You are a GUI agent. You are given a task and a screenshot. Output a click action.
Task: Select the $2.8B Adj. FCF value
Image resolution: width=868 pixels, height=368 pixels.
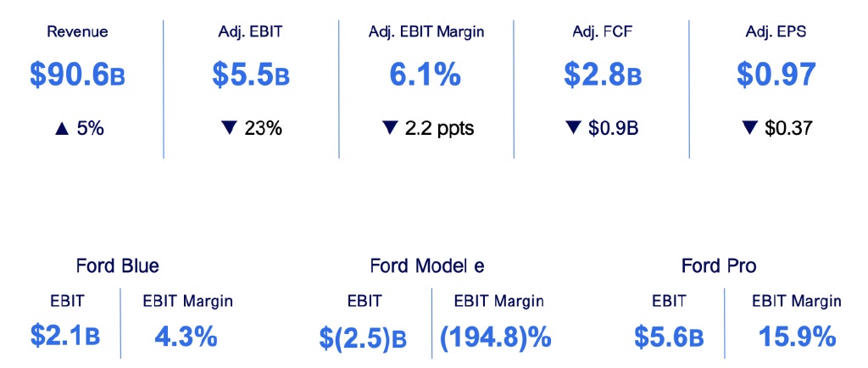point(602,75)
